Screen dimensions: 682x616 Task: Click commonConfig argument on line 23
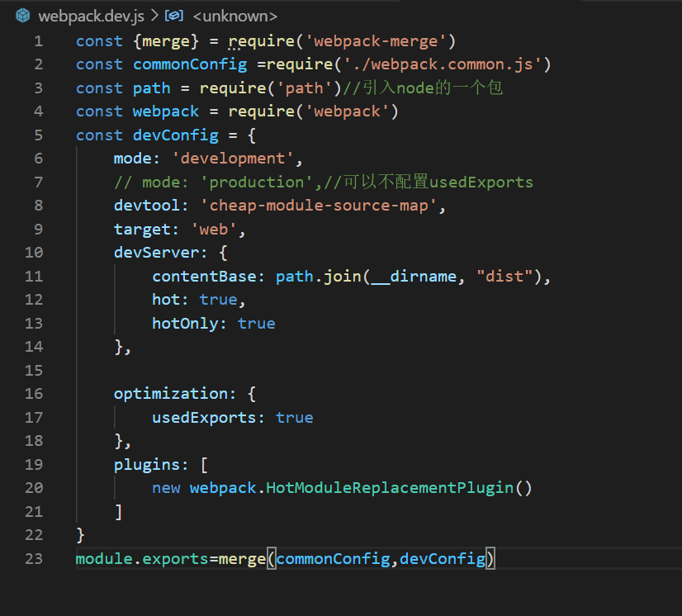point(334,559)
